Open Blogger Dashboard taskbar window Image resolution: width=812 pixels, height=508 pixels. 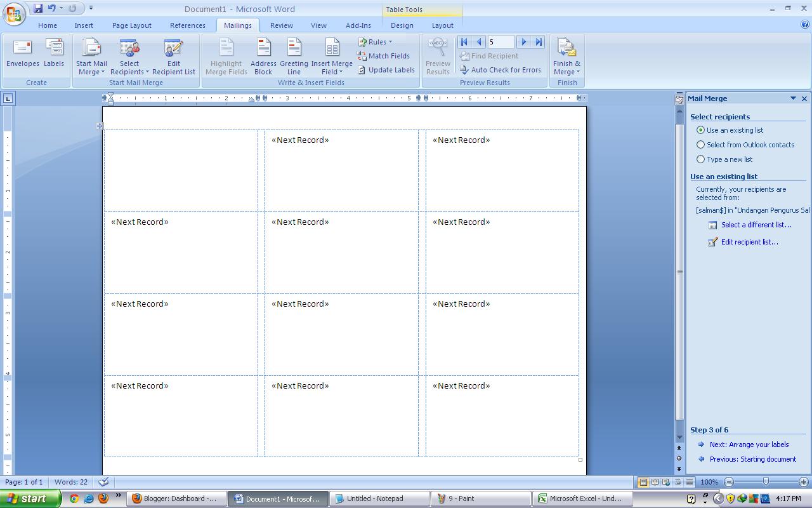176,498
